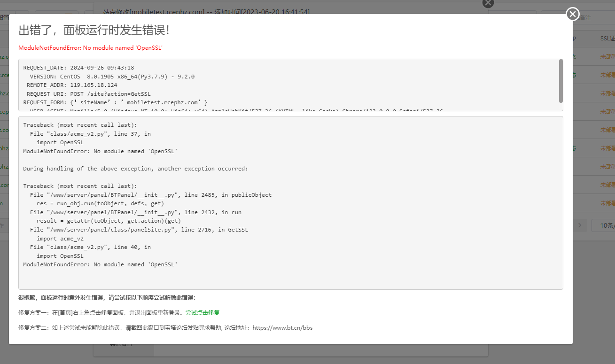The image size is (615, 364).
Task: Click the panelSite.py line 2716 GetSSL line
Action: pos(139,230)
